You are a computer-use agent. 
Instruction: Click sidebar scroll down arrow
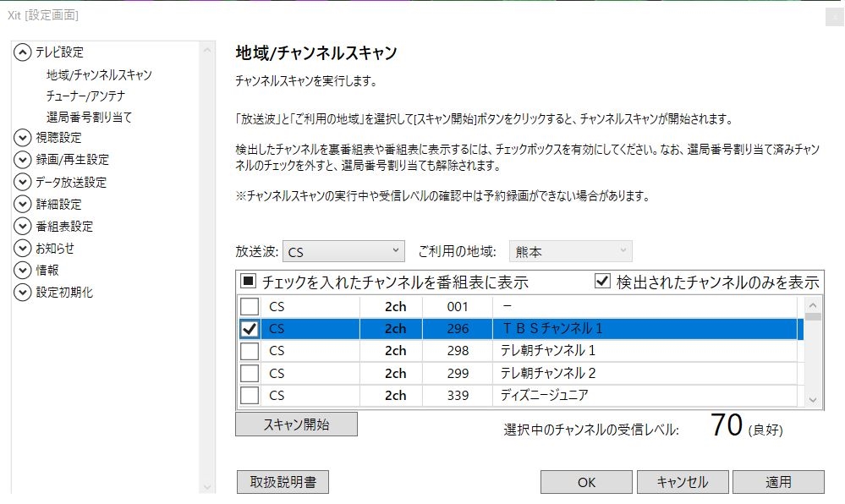click(207, 487)
